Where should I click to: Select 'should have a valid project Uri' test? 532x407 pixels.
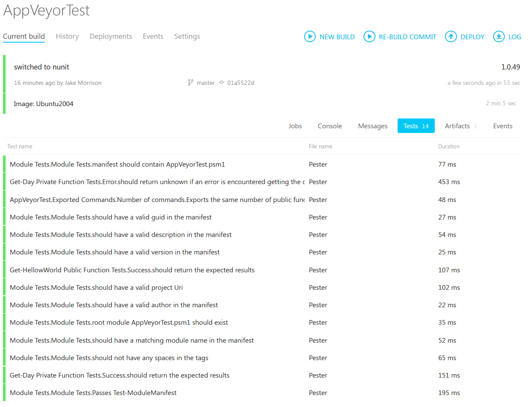pos(262,287)
